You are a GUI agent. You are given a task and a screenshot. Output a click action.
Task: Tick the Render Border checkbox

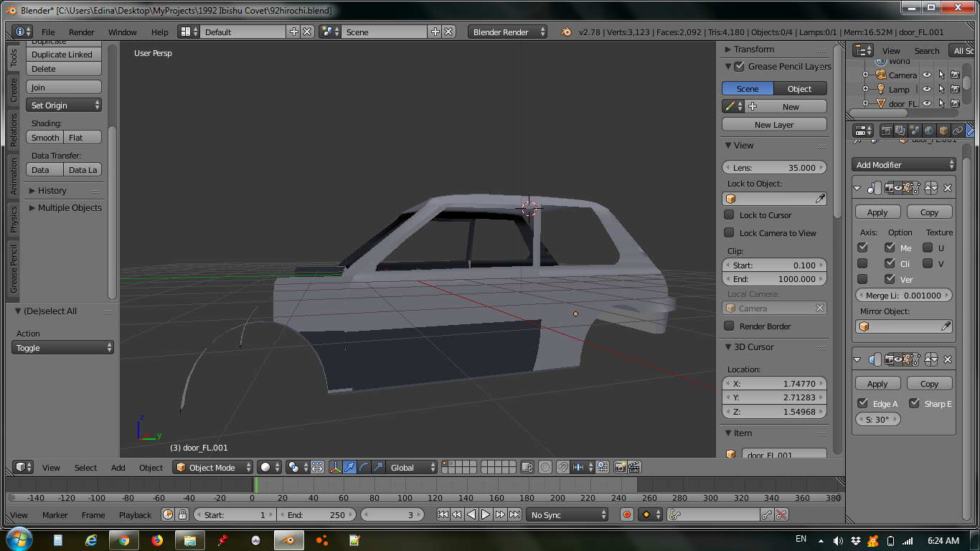[x=729, y=326]
